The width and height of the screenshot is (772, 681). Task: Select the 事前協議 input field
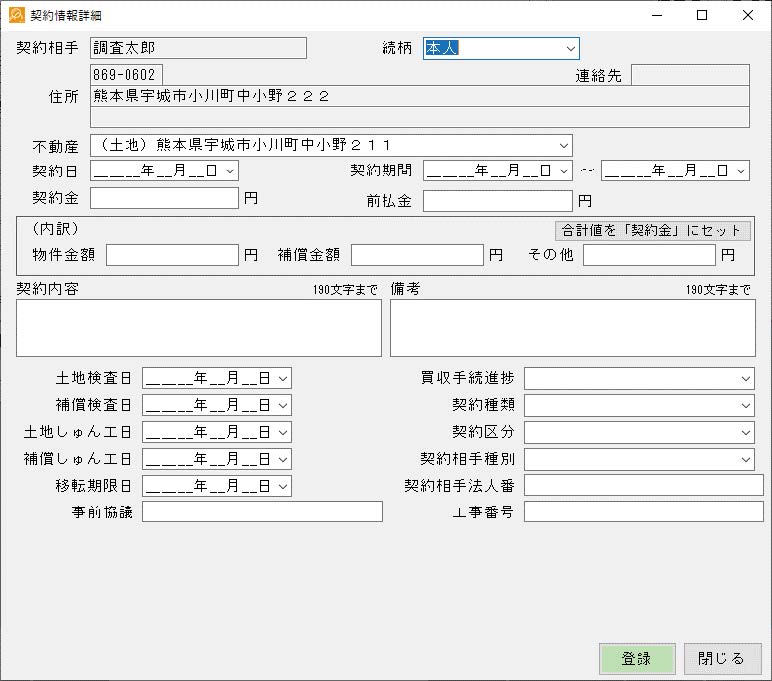coord(263,512)
